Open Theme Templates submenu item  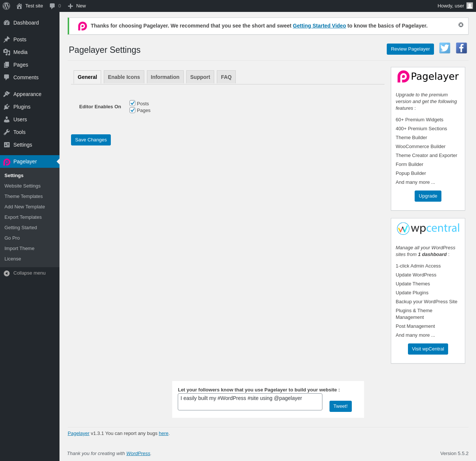click(24, 196)
